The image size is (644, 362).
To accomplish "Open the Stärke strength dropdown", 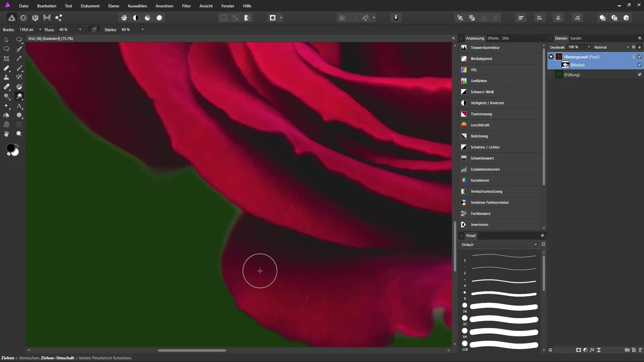I will [x=143, y=29].
